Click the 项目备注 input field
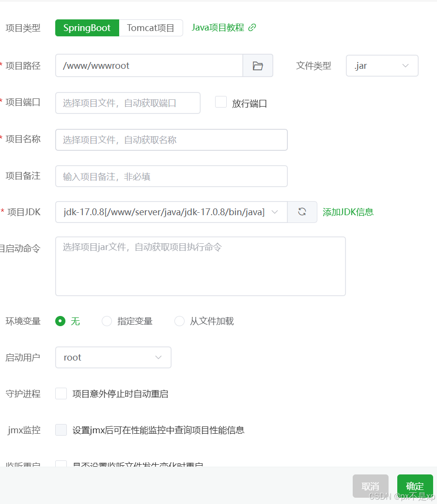 coord(172,176)
